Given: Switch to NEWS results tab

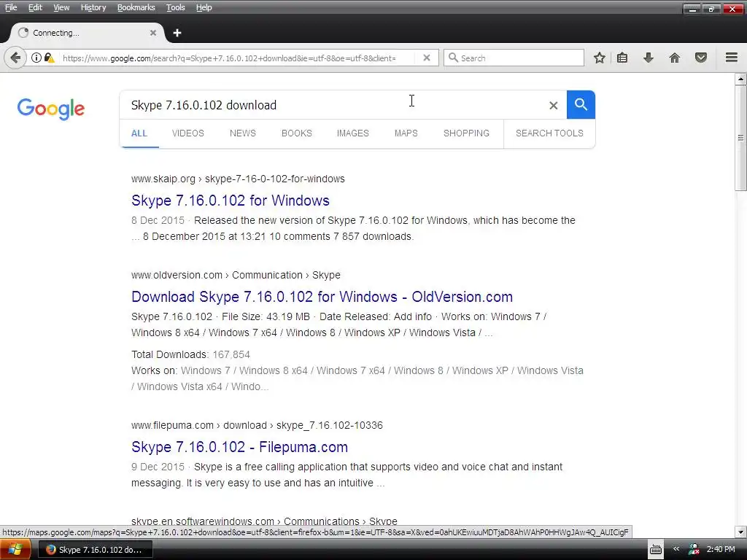Looking at the screenshot, I should [242, 133].
